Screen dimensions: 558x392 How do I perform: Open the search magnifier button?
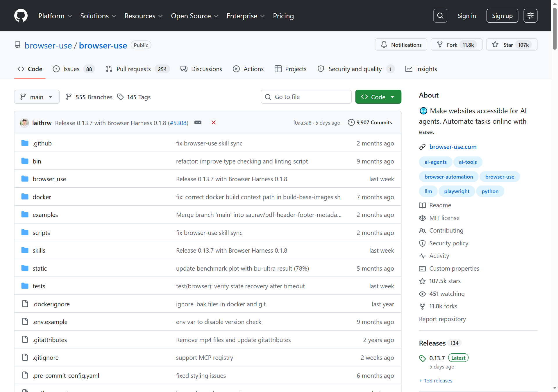[440, 16]
